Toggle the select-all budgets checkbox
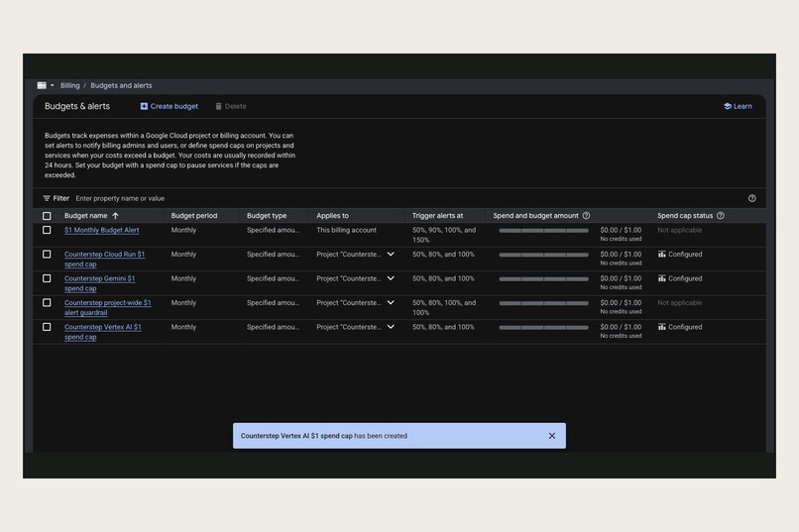799x532 pixels. click(x=47, y=216)
